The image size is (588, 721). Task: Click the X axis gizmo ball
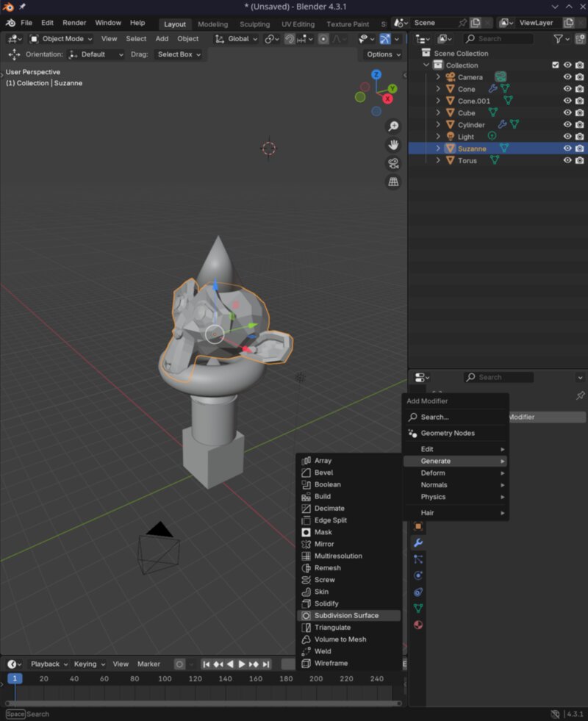pos(387,99)
